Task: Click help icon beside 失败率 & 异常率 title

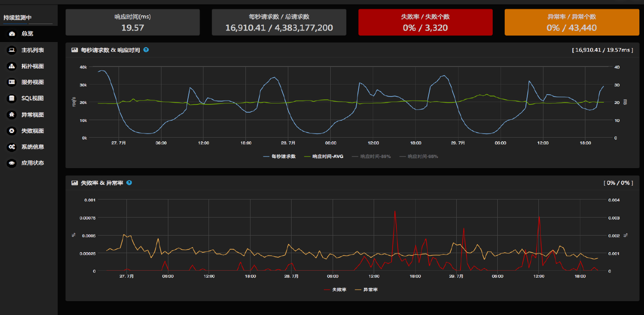Action: [x=129, y=182]
